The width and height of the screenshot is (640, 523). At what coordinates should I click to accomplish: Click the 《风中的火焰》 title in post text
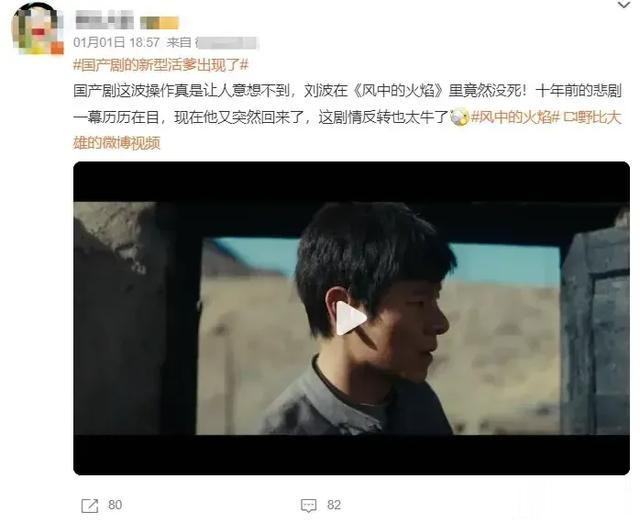[397, 91]
